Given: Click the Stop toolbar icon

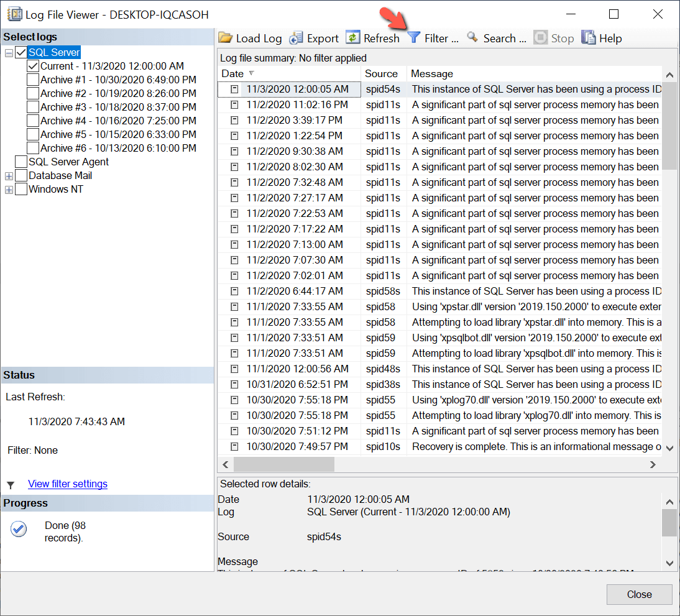Looking at the screenshot, I should point(540,38).
